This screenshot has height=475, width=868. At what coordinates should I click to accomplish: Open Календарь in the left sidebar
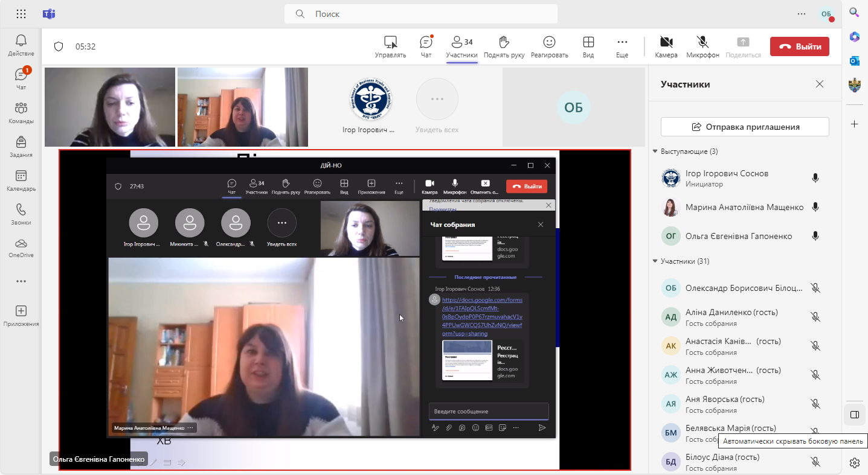tap(21, 180)
